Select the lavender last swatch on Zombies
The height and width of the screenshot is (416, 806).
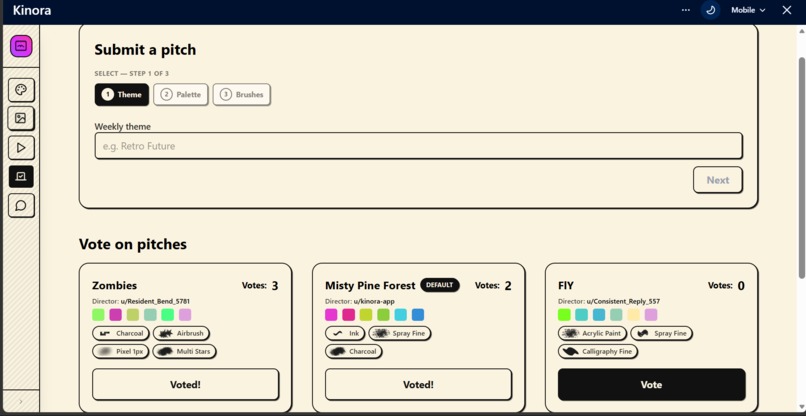(x=185, y=315)
